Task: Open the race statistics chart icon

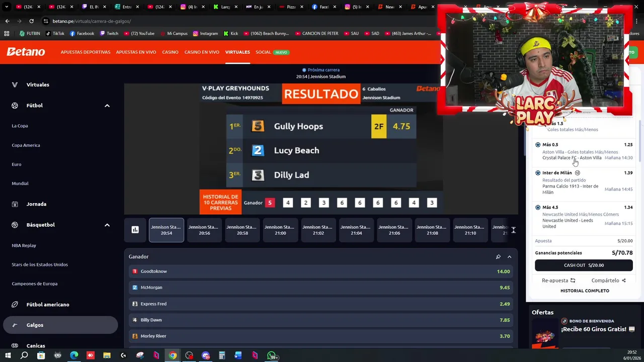Action: pos(135,230)
